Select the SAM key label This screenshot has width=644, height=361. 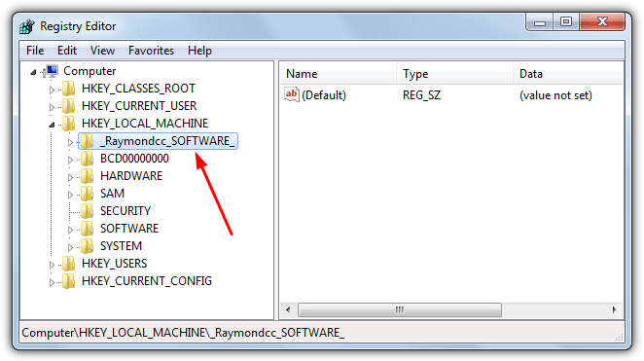pyautogui.click(x=112, y=194)
